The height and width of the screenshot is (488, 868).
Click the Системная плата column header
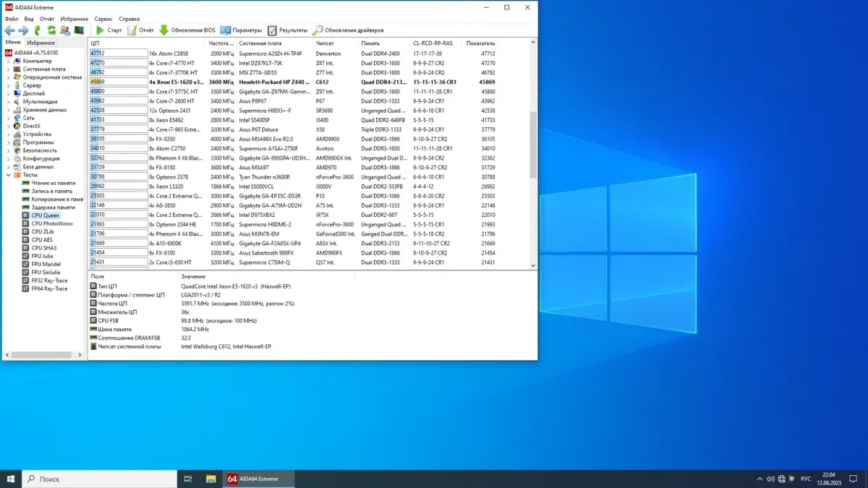click(261, 43)
